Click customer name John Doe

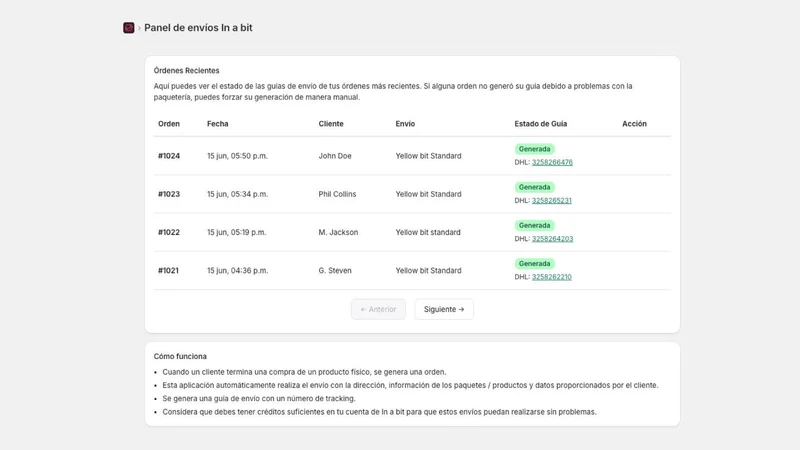[335, 156]
